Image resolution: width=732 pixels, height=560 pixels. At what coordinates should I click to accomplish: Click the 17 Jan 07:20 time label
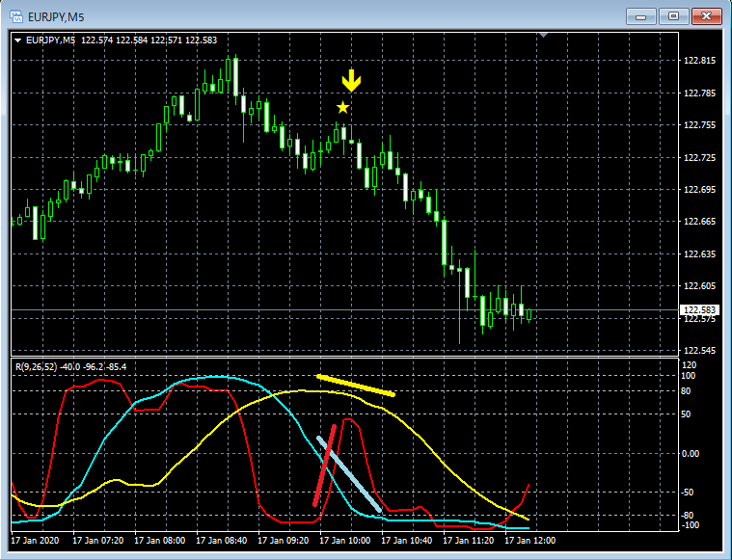[x=98, y=541]
